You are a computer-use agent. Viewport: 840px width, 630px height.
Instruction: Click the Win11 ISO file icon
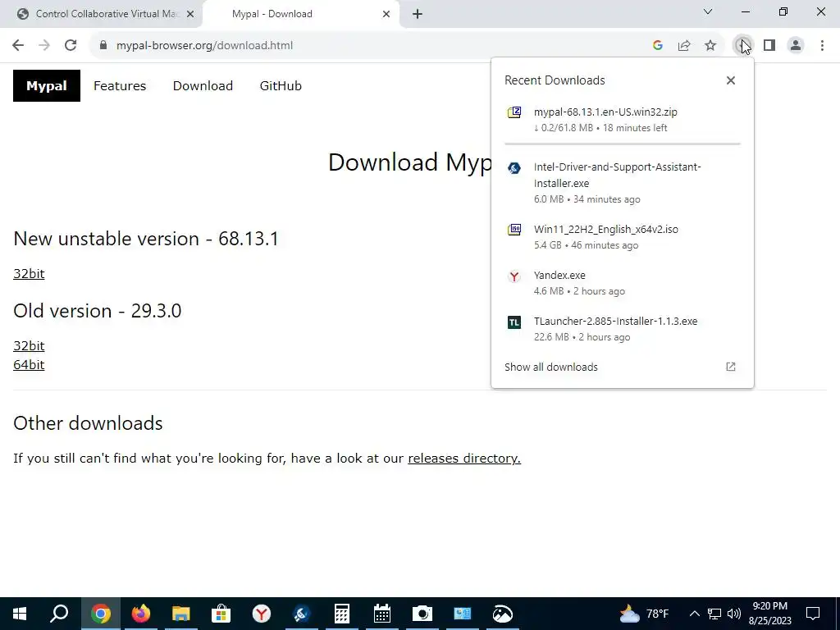(x=514, y=230)
